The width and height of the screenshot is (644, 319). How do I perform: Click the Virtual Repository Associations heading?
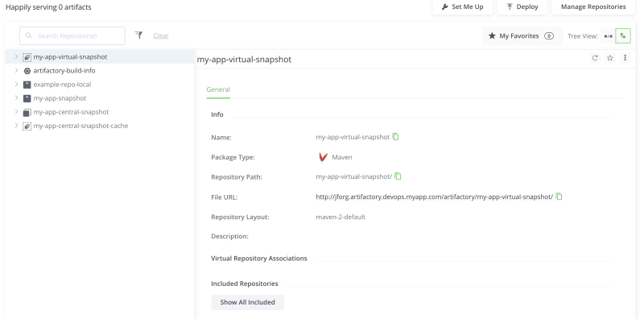click(258, 259)
